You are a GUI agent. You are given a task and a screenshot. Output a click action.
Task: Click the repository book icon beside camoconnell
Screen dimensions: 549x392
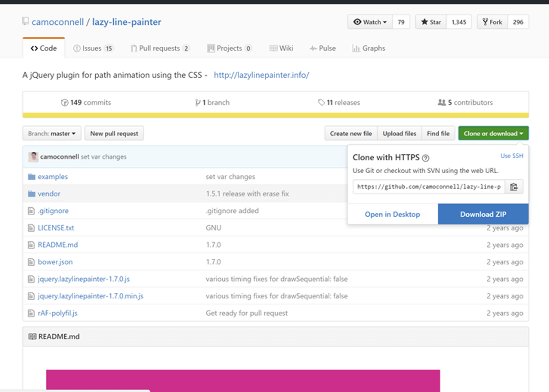click(25, 21)
